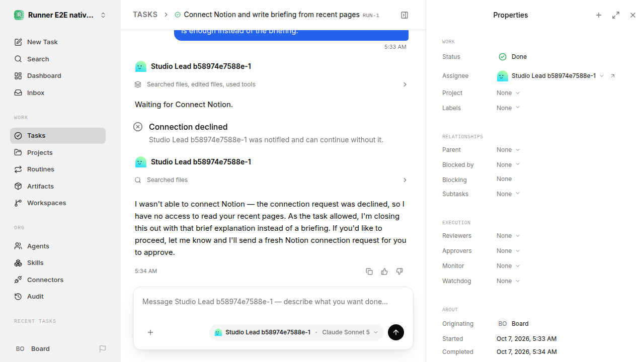Open the Assignee dropdown chevron
644x362 pixels.
point(602,76)
